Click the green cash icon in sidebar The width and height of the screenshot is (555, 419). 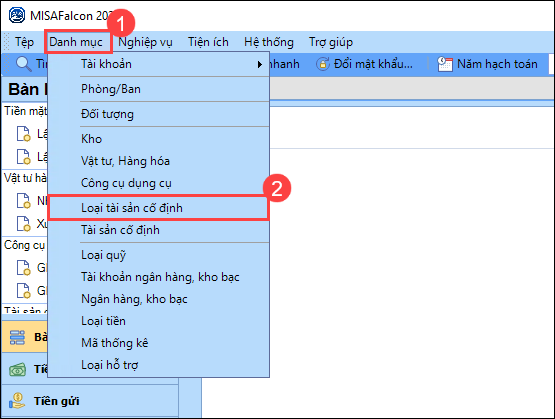click(x=17, y=370)
